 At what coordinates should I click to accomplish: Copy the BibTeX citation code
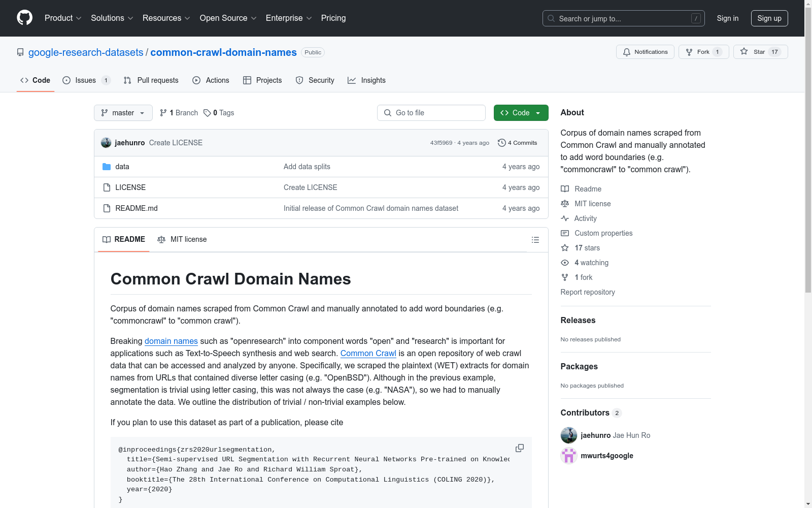[x=520, y=448]
